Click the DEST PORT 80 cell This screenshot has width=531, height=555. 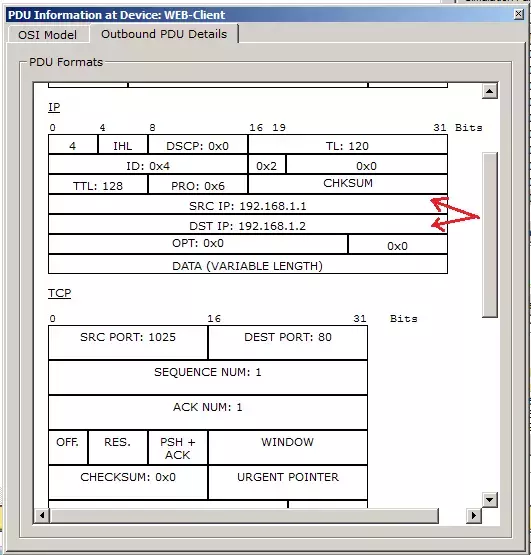288,342
